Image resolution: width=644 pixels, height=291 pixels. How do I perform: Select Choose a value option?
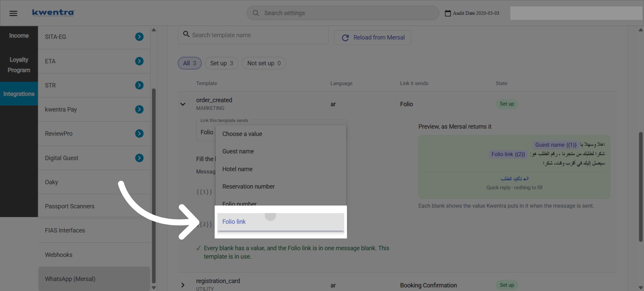pos(281,134)
